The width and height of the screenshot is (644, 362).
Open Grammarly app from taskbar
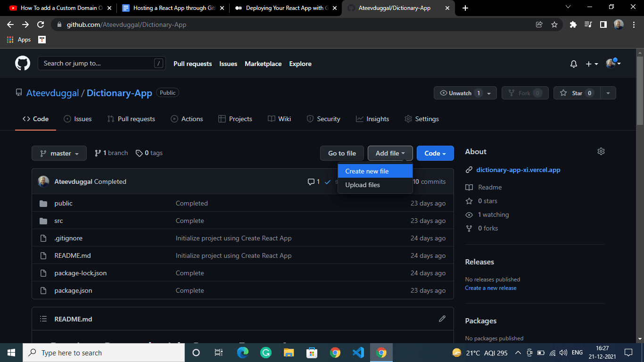click(x=266, y=353)
